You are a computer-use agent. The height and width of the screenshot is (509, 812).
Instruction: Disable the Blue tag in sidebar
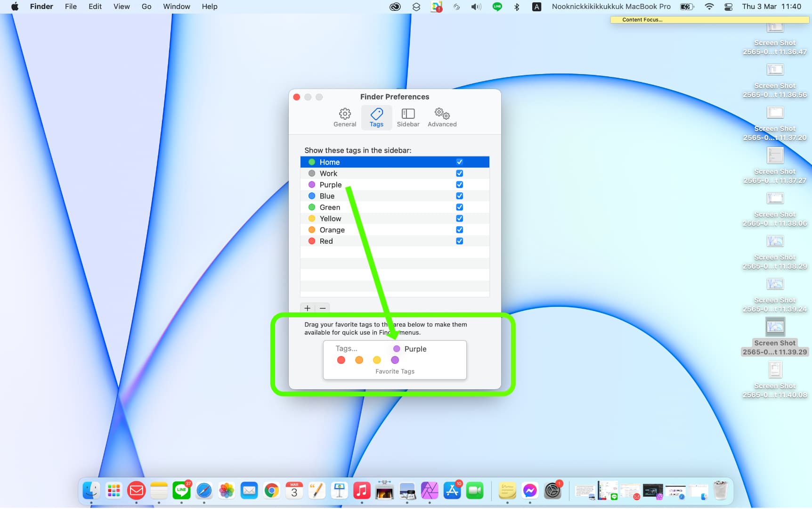coord(460,196)
